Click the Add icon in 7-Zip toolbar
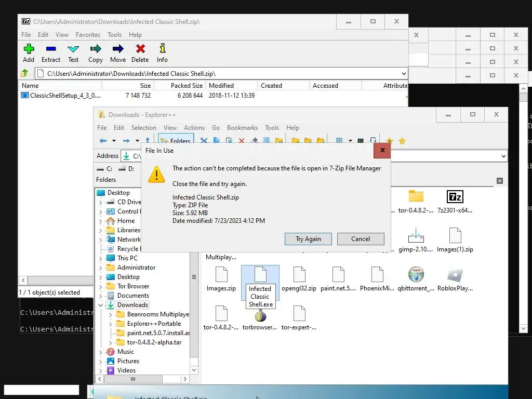The height and width of the screenshot is (399, 532). (29, 49)
